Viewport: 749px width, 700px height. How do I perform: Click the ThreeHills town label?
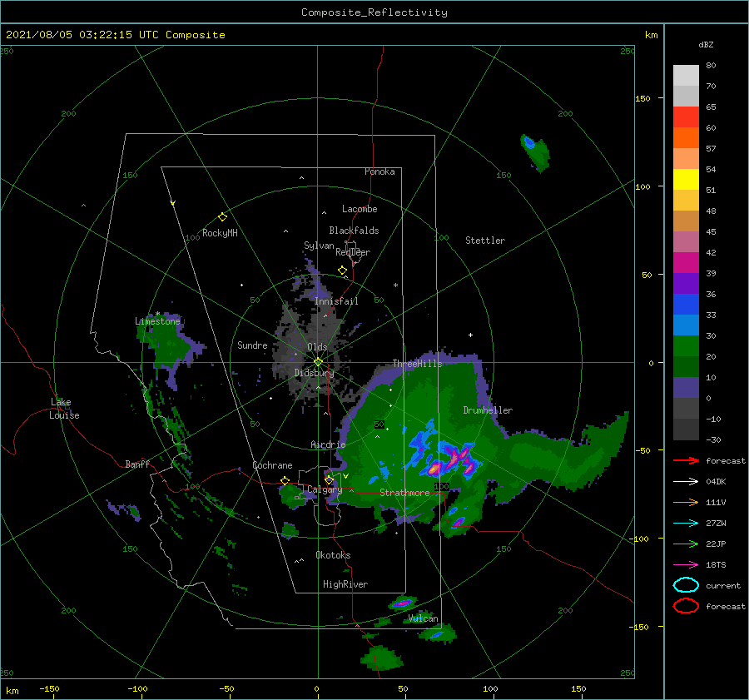pos(418,364)
